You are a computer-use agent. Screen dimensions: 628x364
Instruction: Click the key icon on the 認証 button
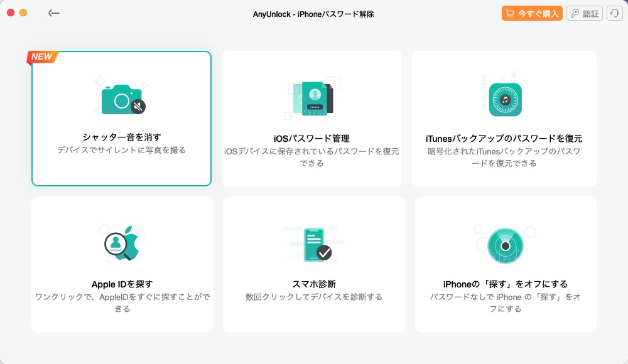point(575,13)
